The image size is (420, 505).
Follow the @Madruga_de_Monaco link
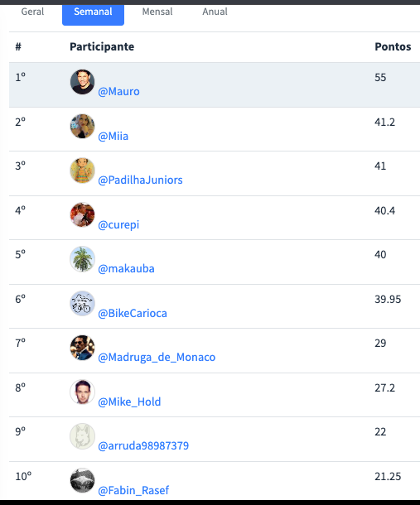pos(157,357)
